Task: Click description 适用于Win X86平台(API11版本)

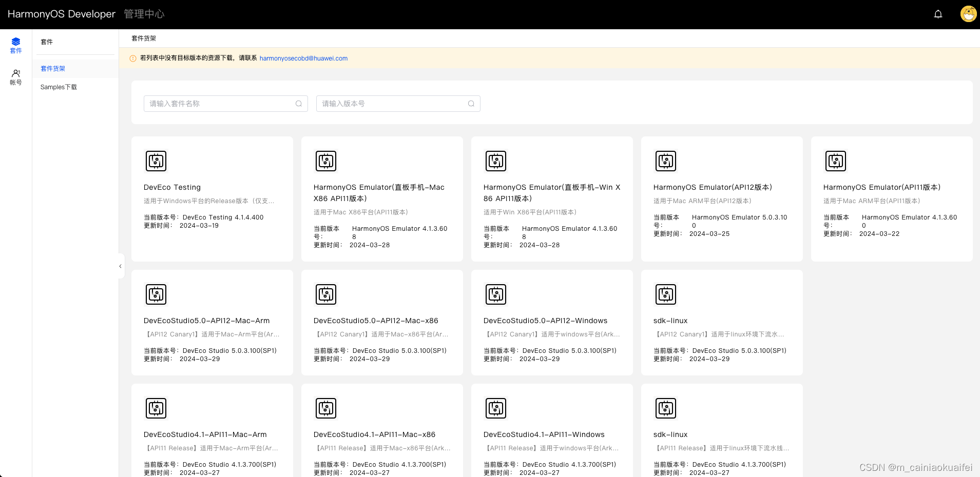Action: coord(530,212)
